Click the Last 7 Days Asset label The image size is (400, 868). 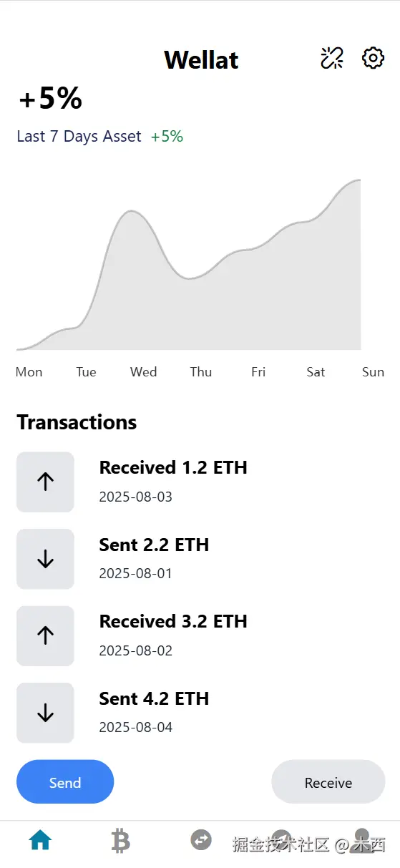pyautogui.click(x=79, y=136)
